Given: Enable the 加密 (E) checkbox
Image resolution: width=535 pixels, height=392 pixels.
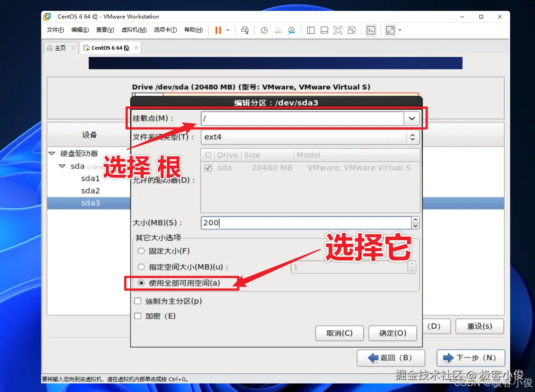Looking at the screenshot, I should click(x=138, y=316).
